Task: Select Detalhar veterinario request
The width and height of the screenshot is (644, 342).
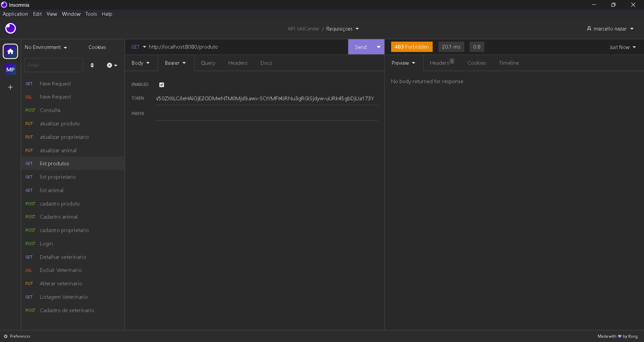Action: [x=73, y=257]
